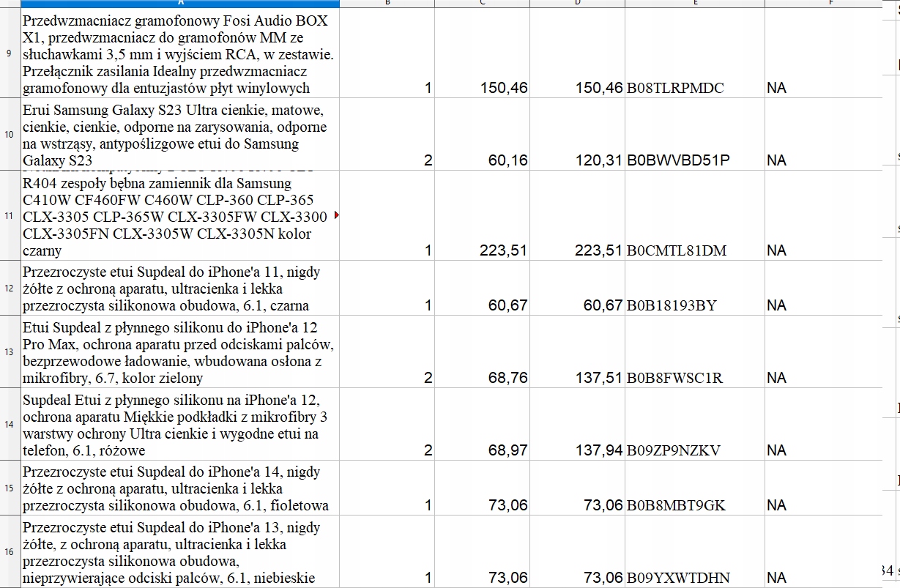
Task: Click the Samsung Galaxy S23 Ultra etui description cell
Action: [179, 134]
